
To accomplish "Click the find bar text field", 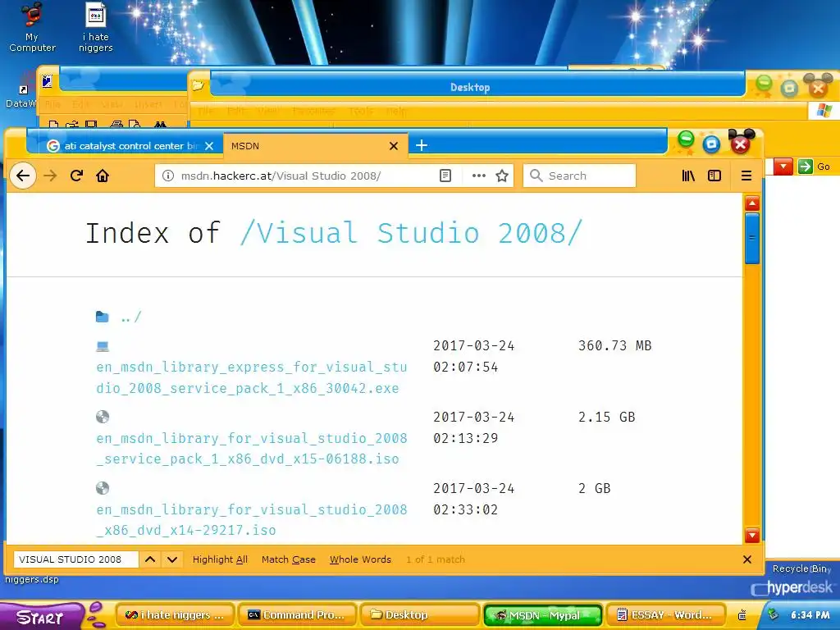I will point(76,559).
